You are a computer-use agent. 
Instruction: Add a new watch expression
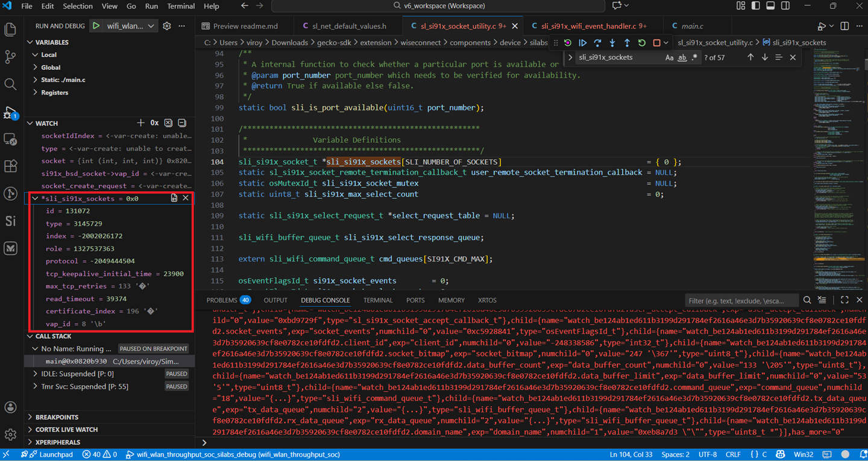[140, 123]
